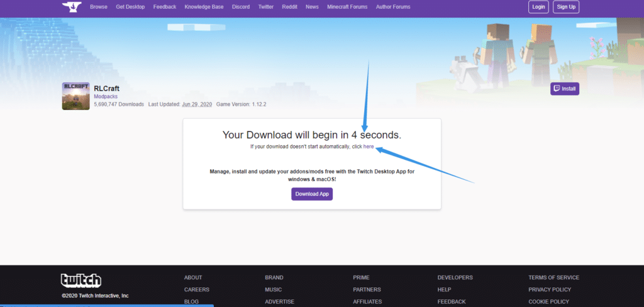This screenshot has height=307, width=644.
Task: Click the Twitch logo in footer
Action: tap(81, 281)
